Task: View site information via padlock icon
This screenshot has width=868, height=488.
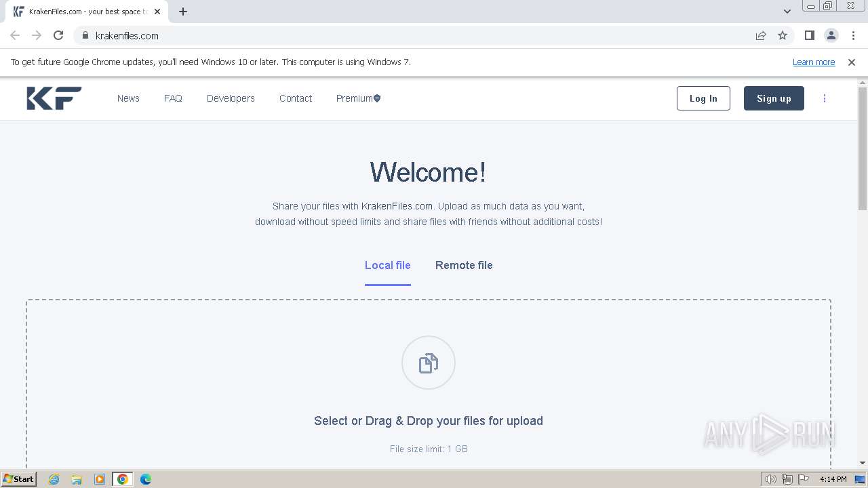Action: [85, 35]
